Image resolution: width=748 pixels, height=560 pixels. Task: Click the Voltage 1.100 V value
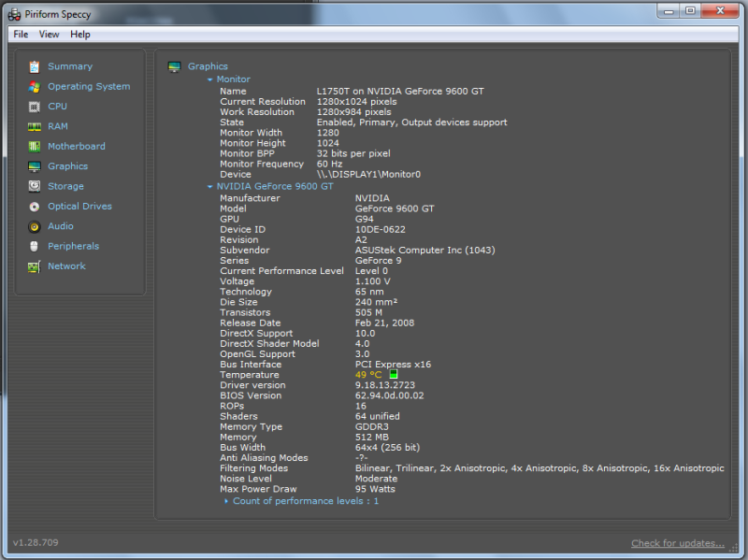click(372, 281)
